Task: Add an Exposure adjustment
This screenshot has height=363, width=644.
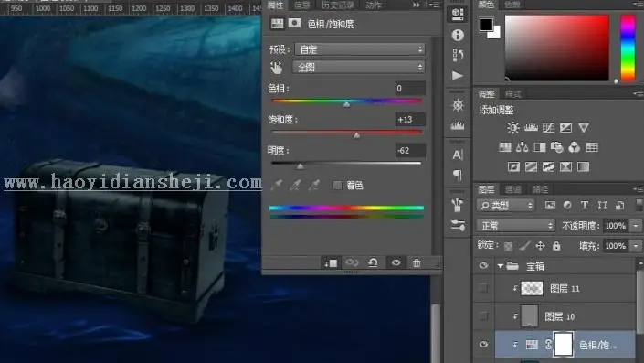Action: click(x=565, y=128)
